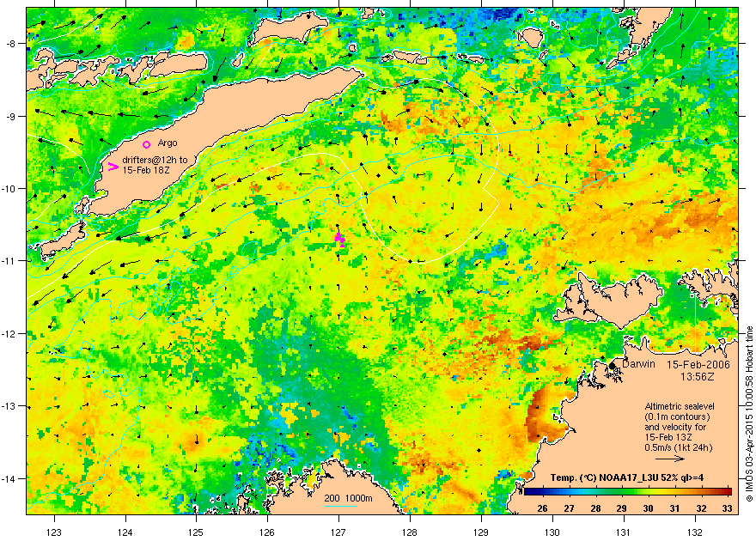Click the '15-Feb 13Z' legend date text

coord(668,437)
